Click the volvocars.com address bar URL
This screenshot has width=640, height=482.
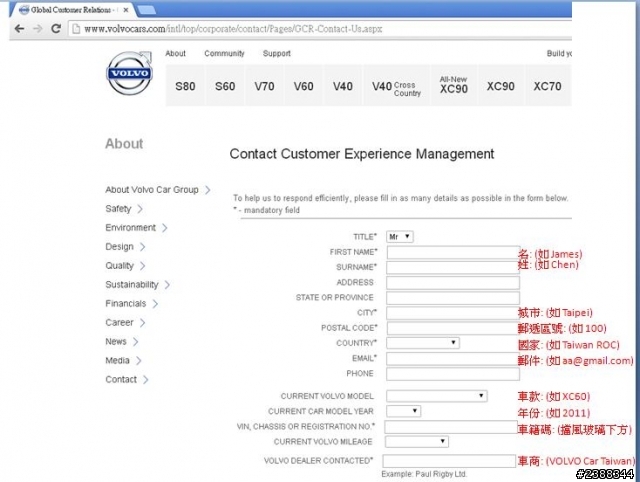tap(233, 29)
